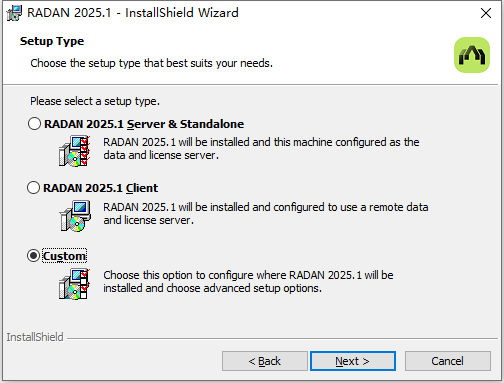Image resolution: width=504 pixels, height=383 pixels.
Task: Click the 'RADAN 2025.1 Client' label
Action: 101,188
